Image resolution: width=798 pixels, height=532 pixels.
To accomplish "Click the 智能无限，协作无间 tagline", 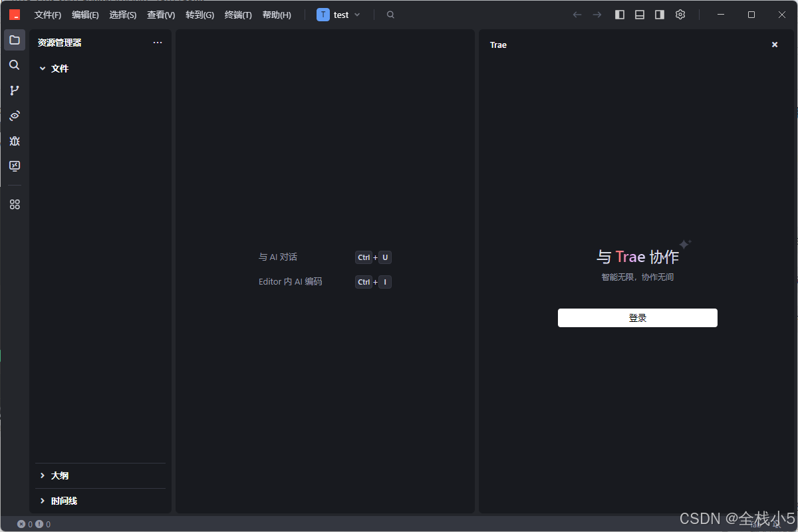I will 638,277.
